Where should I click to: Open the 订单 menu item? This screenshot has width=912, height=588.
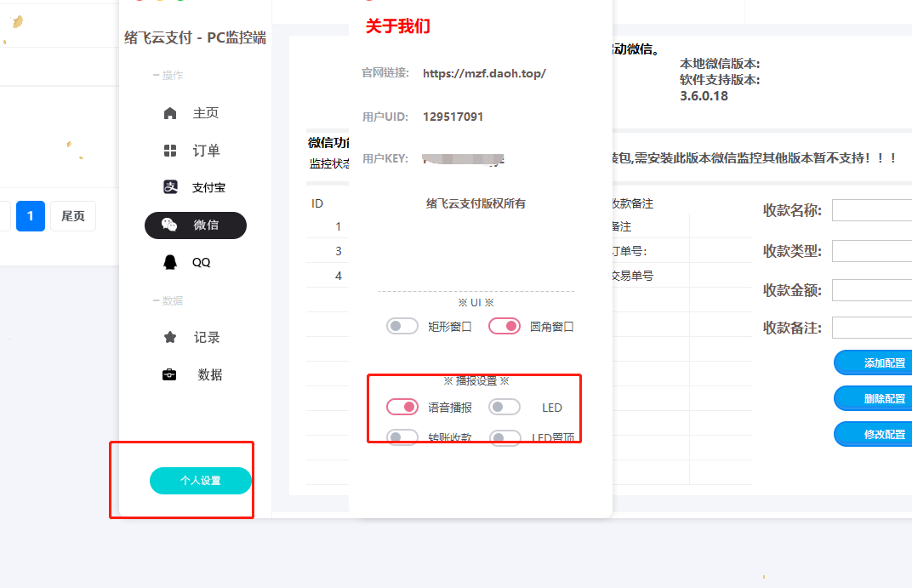pos(206,151)
